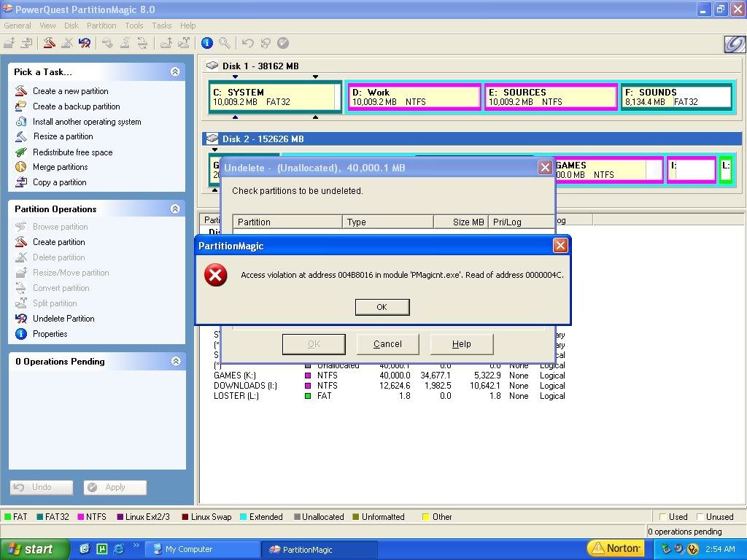Click the Start button

click(x=35, y=549)
